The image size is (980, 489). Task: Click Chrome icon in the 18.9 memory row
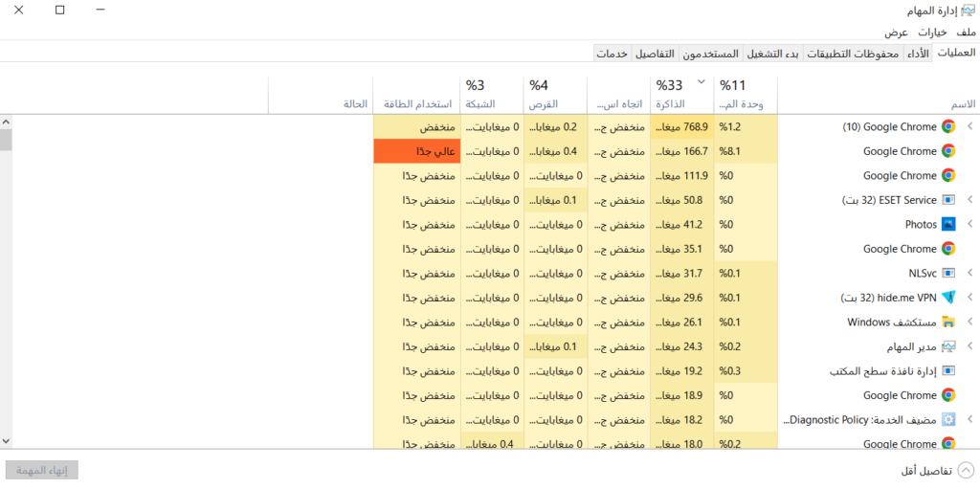(x=948, y=395)
